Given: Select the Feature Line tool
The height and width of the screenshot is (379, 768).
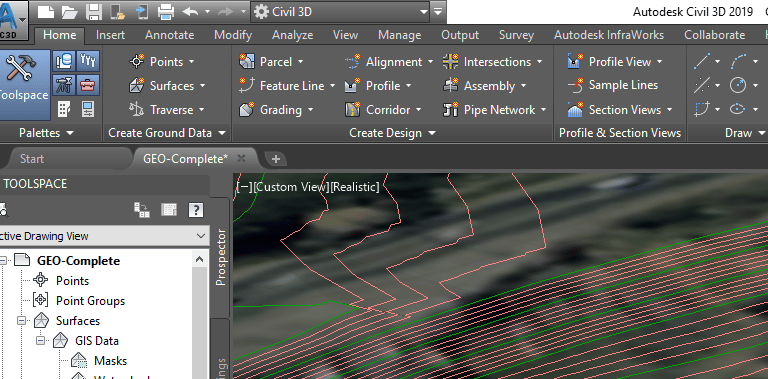Looking at the screenshot, I should (x=287, y=86).
